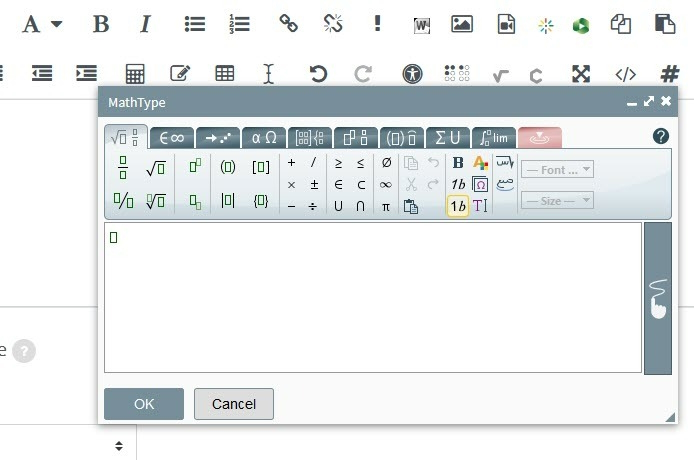Insert an ordered numbered list
The width and height of the screenshot is (694, 460).
click(239, 24)
